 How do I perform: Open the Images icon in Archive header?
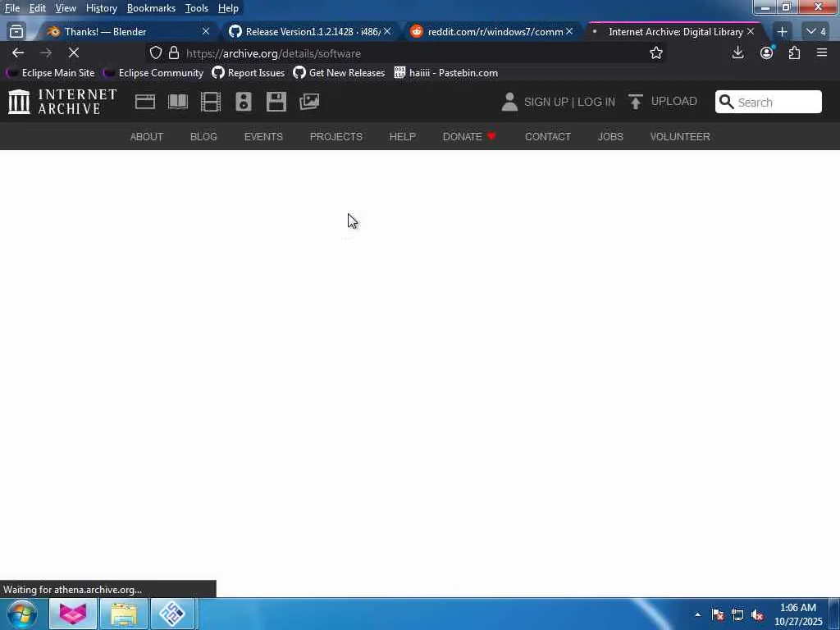(309, 102)
